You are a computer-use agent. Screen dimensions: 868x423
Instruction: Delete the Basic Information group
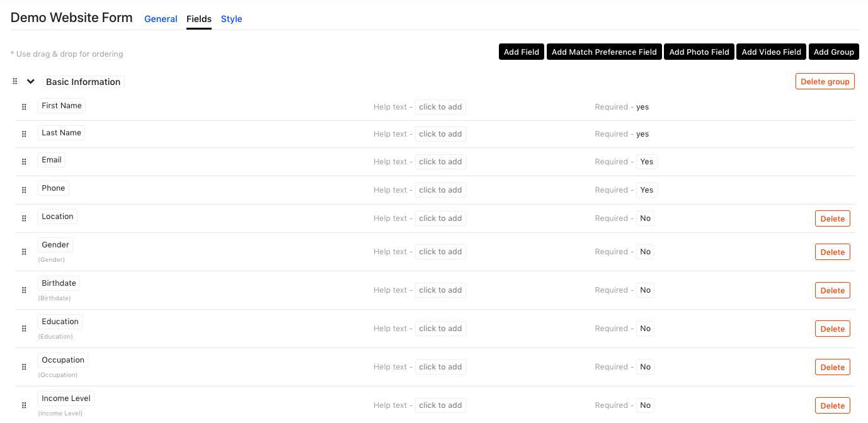coord(825,81)
